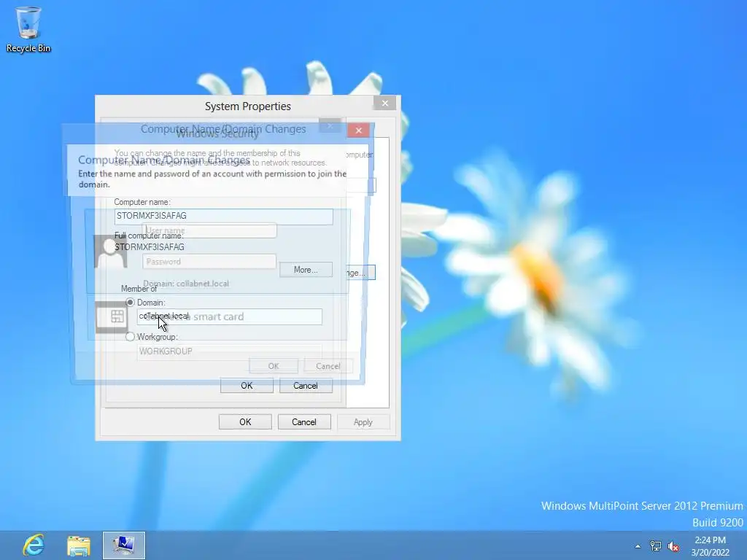Select the Workgroup radio button
747x560 pixels.
pyautogui.click(x=130, y=337)
